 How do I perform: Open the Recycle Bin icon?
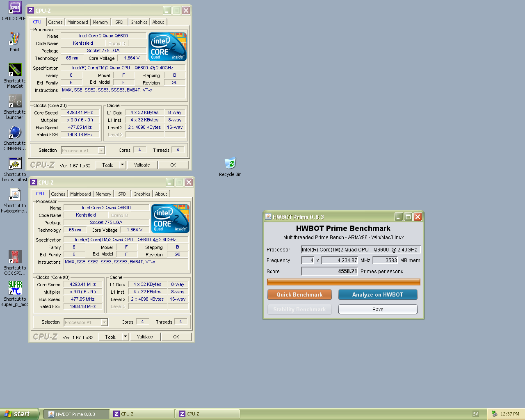coord(230,163)
